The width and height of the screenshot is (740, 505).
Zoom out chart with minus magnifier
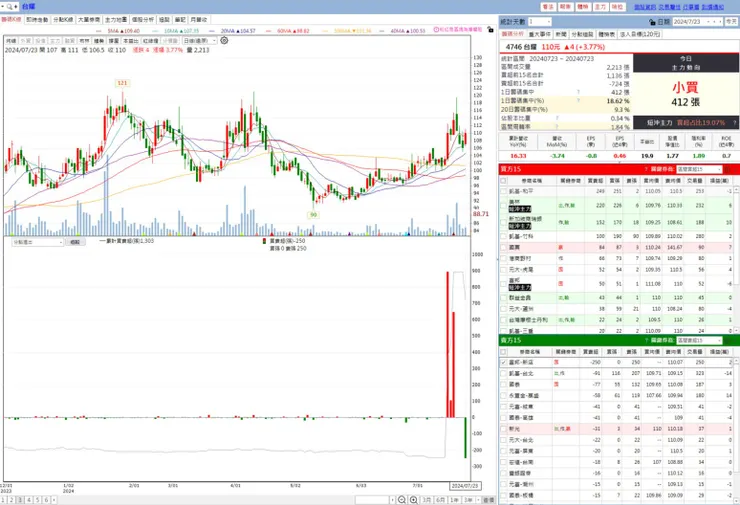[402, 500]
